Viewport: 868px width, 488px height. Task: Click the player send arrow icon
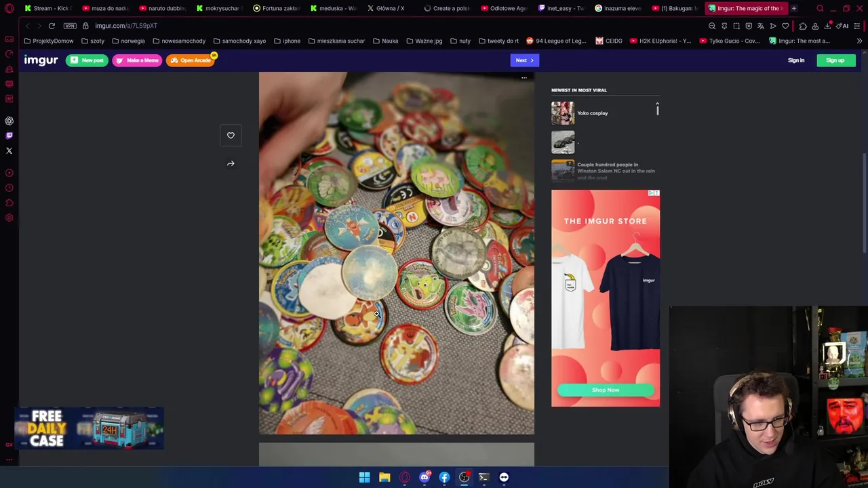point(773,26)
